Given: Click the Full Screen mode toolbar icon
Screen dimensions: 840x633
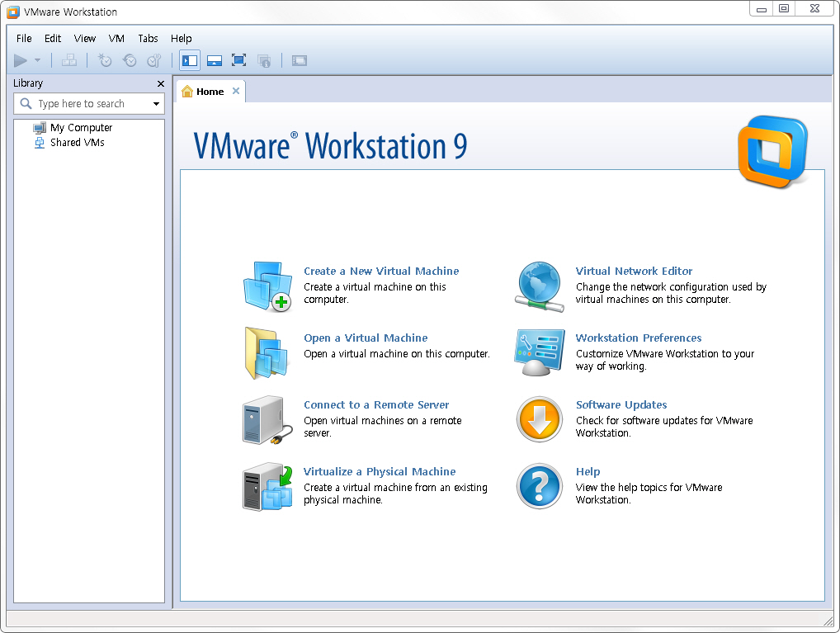Looking at the screenshot, I should pyautogui.click(x=239, y=60).
